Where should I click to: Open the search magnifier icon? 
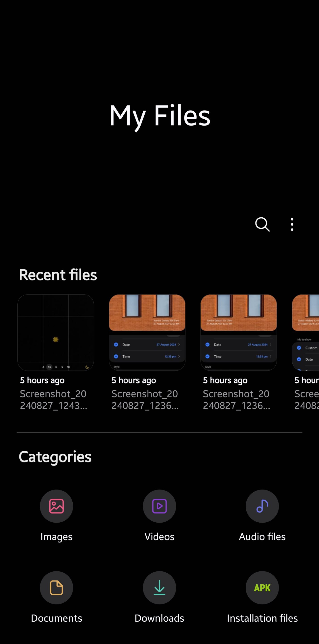[262, 224]
